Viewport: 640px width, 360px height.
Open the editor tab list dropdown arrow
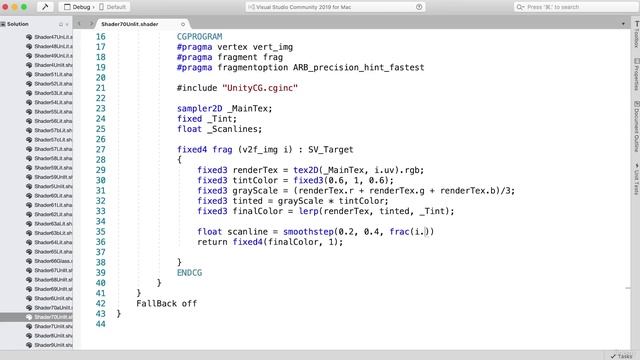623,24
